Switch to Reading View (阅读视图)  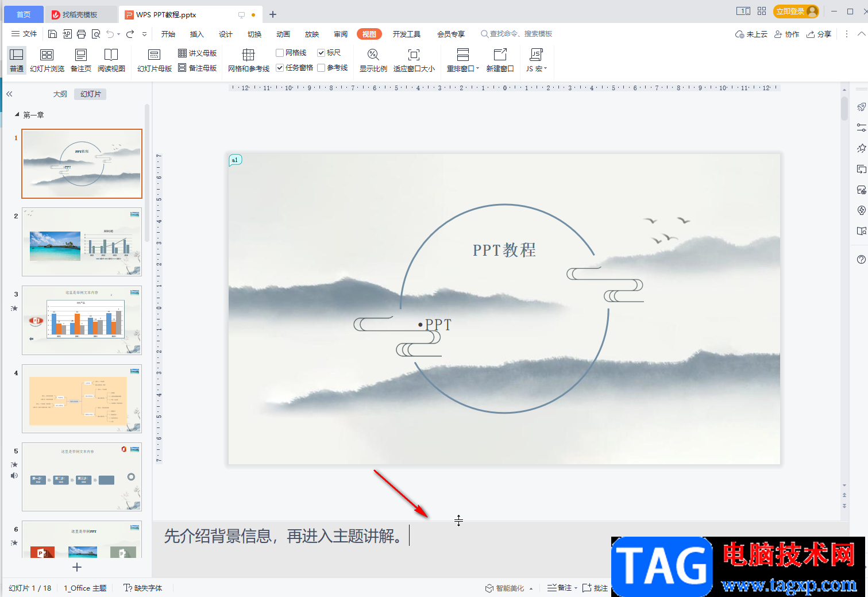[111, 60]
